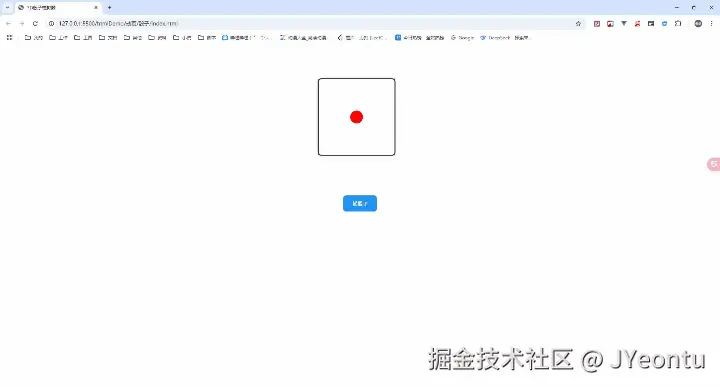This screenshot has width=720, height=387.
Task: Go forward with the browser forward arrow
Action: tap(22, 23)
